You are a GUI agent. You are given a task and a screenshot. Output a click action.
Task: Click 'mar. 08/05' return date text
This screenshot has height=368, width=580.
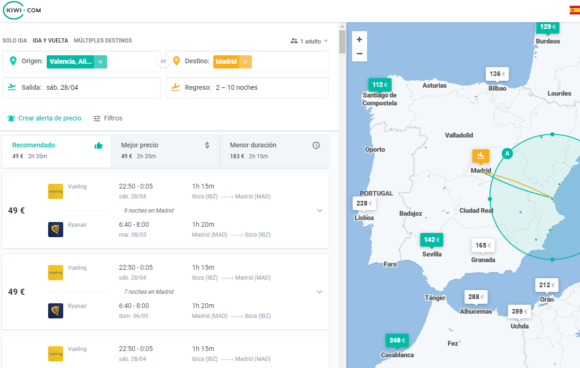click(x=133, y=235)
